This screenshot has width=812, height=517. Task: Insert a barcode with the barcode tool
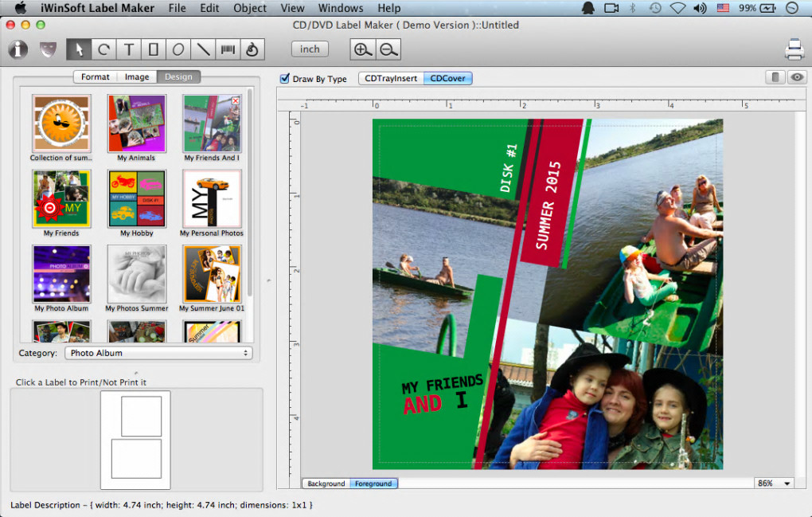coord(228,49)
